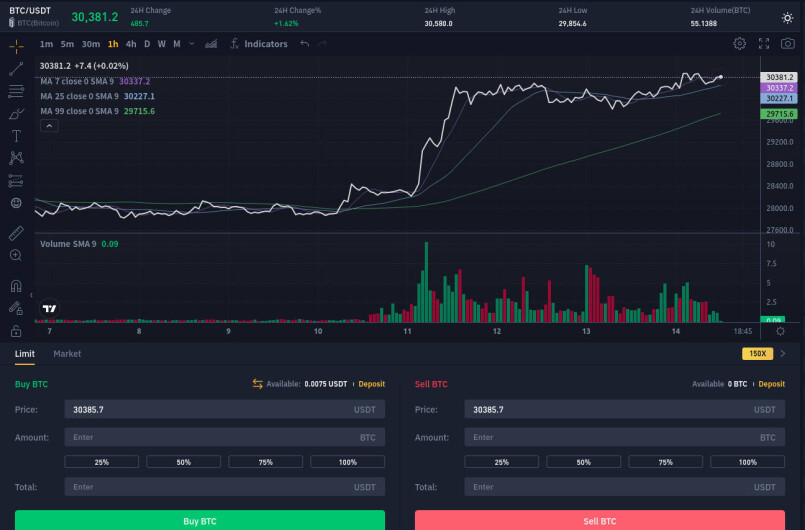Select 1h timeframe
The image size is (805, 530).
pyautogui.click(x=113, y=44)
